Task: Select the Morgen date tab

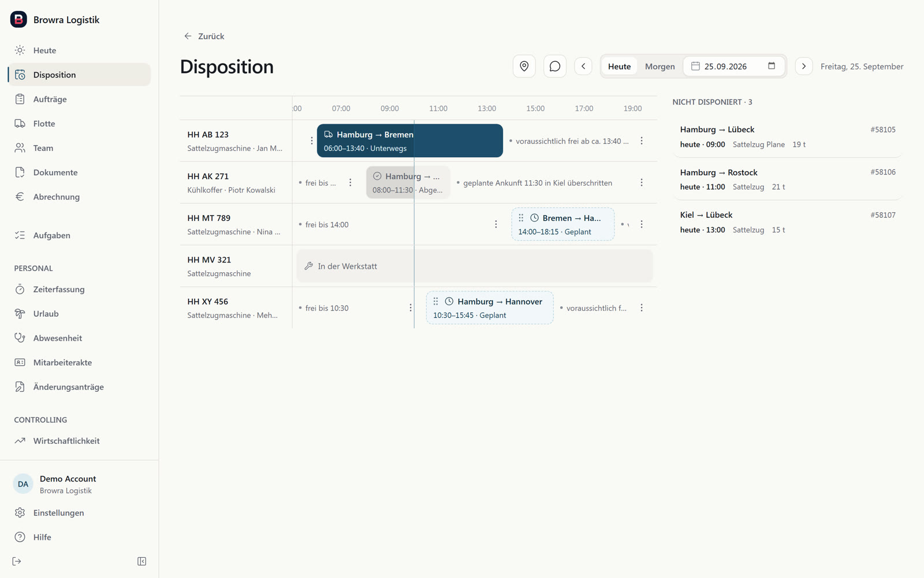Action: (x=660, y=66)
